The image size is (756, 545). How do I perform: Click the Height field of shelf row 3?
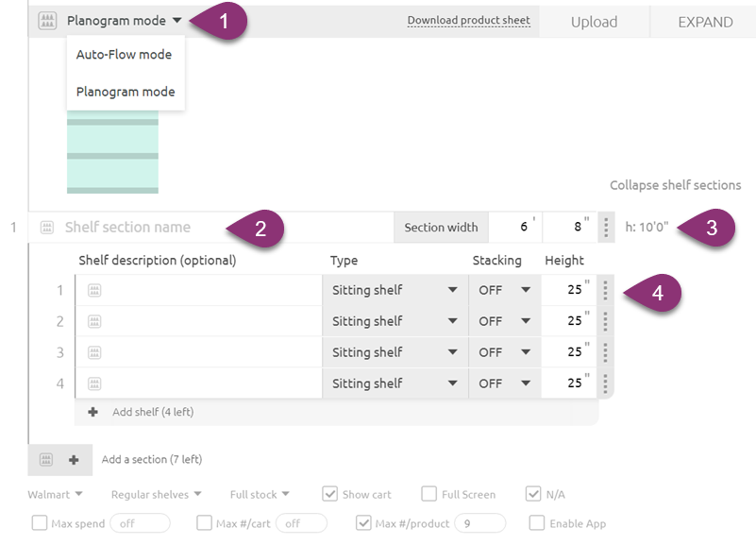(569, 352)
